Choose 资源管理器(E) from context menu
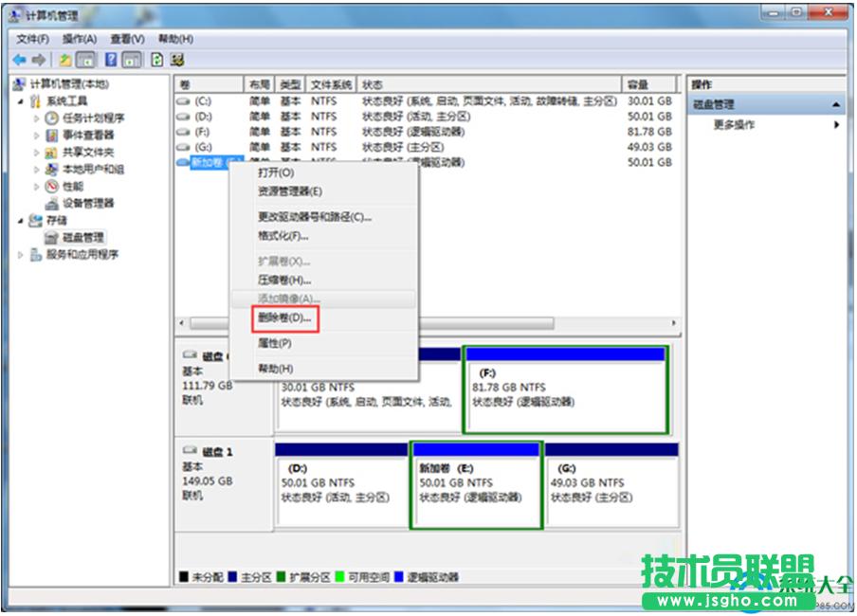The image size is (857, 616). (323, 191)
